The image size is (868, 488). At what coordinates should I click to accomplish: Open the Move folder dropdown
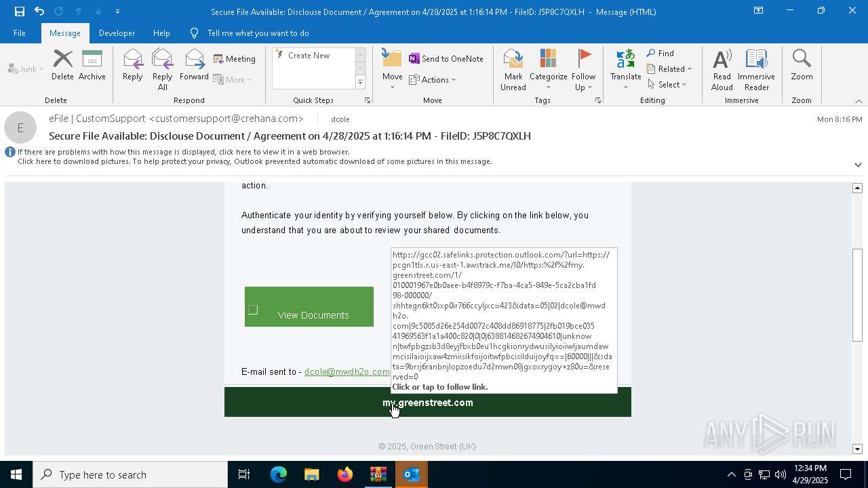[392, 70]
